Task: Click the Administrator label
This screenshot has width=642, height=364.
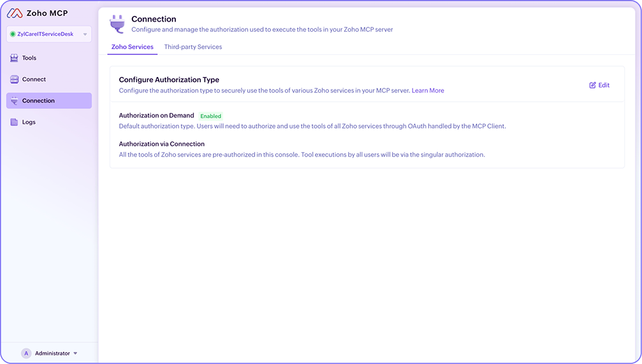Action: click(x=52, y=353)
